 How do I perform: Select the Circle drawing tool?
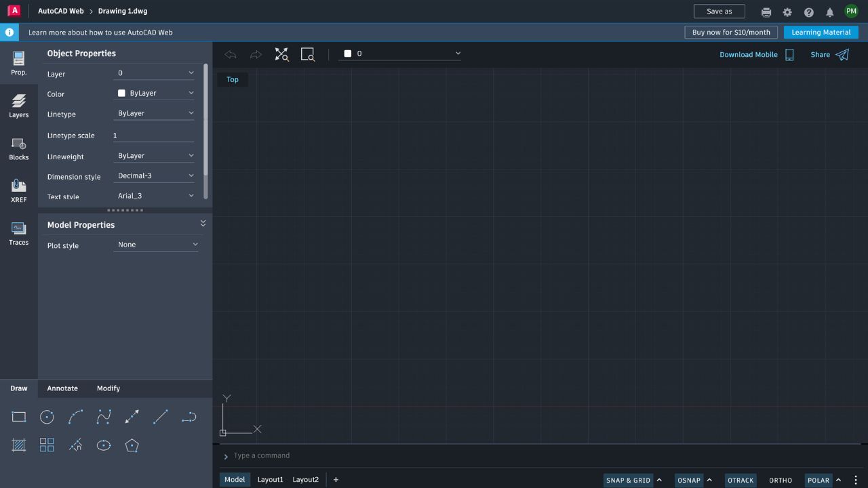pyautogui.click(x=47, y=416)
